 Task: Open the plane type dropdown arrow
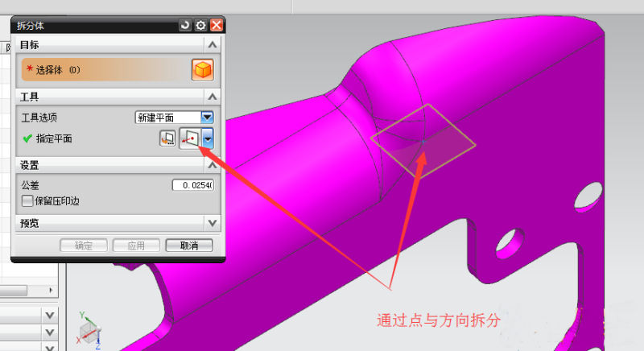(x=208, y=139)
